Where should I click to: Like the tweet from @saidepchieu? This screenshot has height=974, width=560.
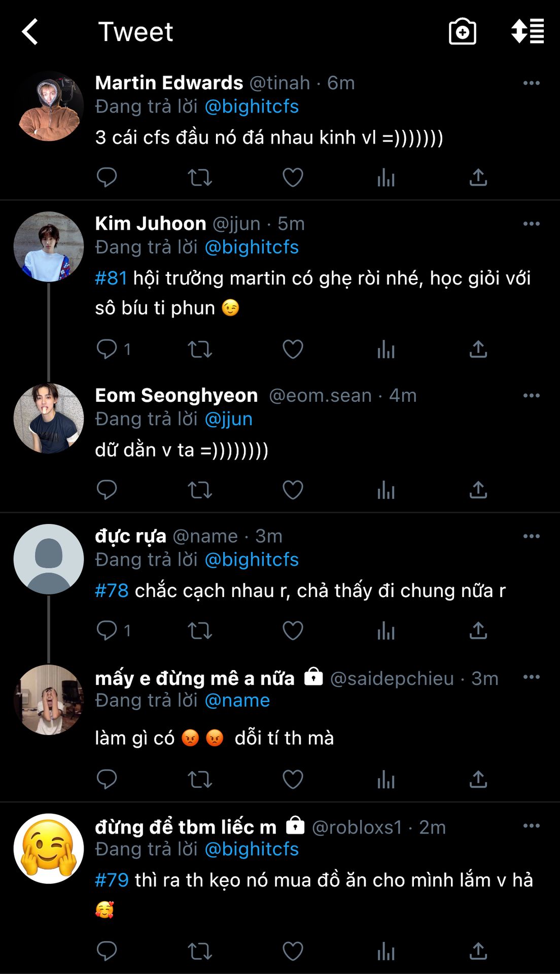293,779
